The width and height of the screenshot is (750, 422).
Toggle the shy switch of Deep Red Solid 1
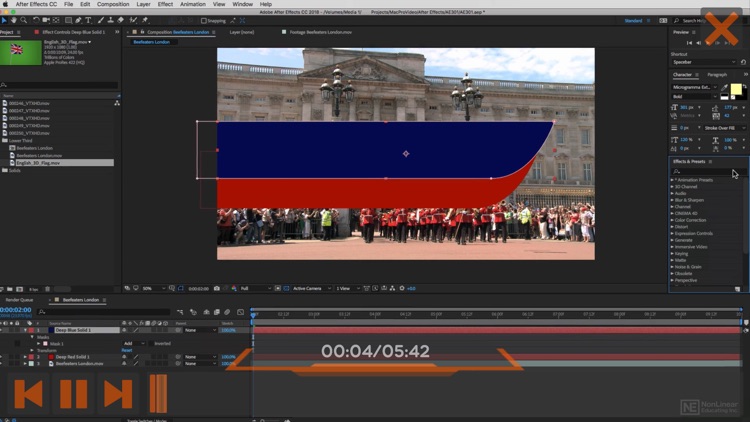click(x=124, y=357)
